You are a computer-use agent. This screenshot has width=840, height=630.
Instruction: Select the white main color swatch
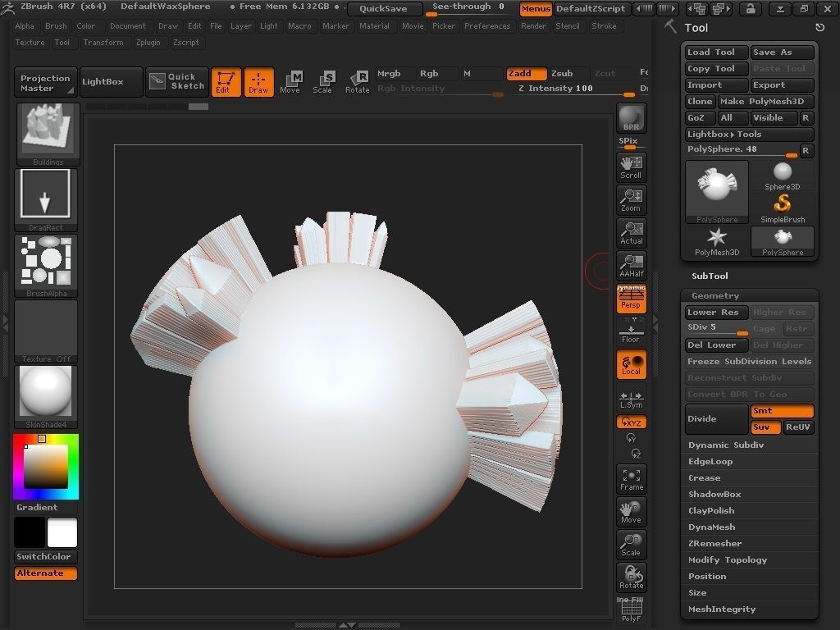pos(62,532)
